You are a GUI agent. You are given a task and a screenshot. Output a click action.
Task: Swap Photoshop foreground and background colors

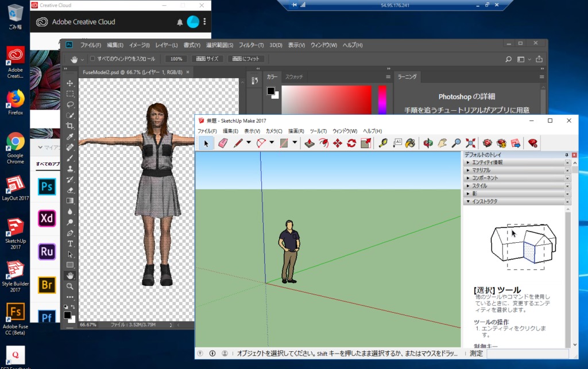pyautogui.click(x=73, y=307)
